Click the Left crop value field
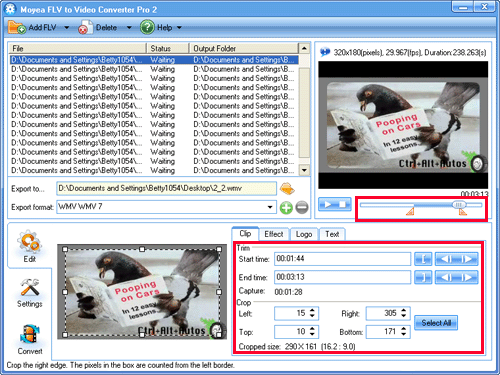This screenshot has height=375, width=500. coord(291,313)
